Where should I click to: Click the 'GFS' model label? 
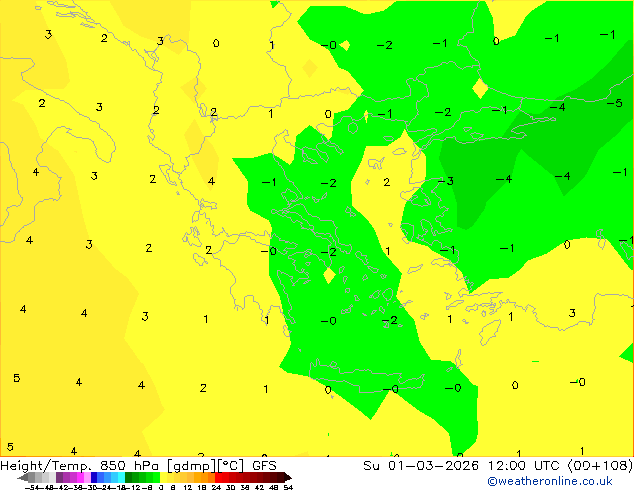pos(264,466)
